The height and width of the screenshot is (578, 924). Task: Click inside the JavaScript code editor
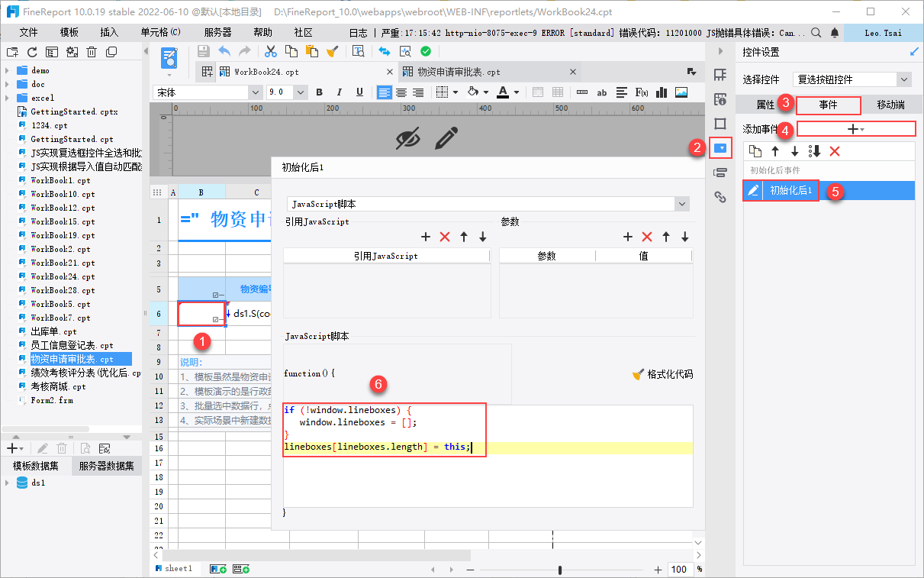[x=488, y=456]
